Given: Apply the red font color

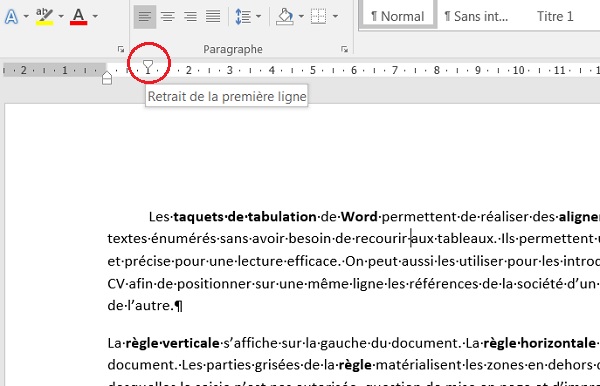Looking at the screenshot, I should pos(78,16).
